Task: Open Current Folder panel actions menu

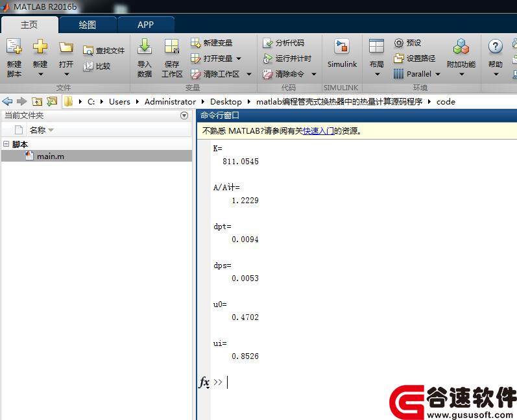Action: click(184, 116)
